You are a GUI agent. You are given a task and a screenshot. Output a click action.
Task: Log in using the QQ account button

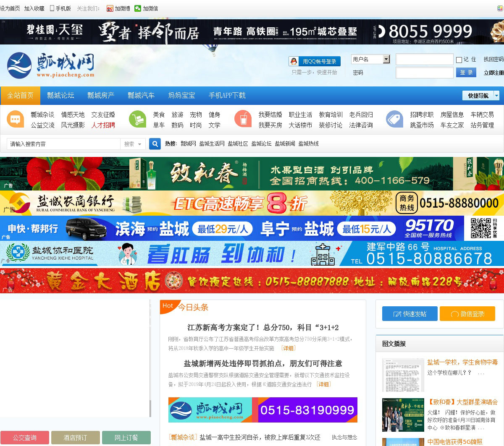[x=315, y=61]
